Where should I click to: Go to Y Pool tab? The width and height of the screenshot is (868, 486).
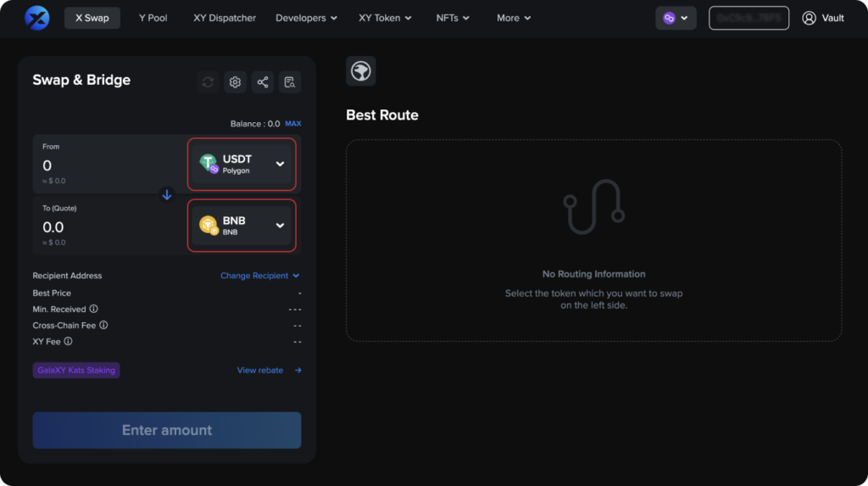coord(153,18)
